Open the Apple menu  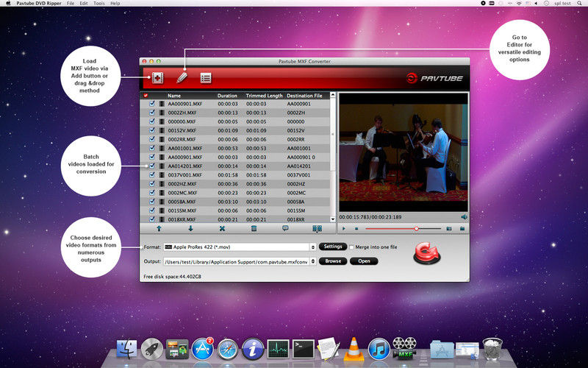tap(8, 3)
